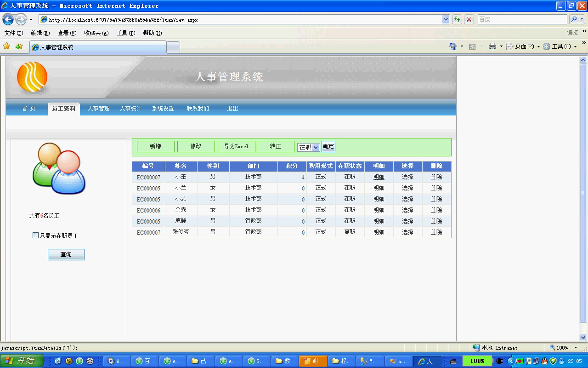Open the 页面 toolbar dropdown menu

523,46
